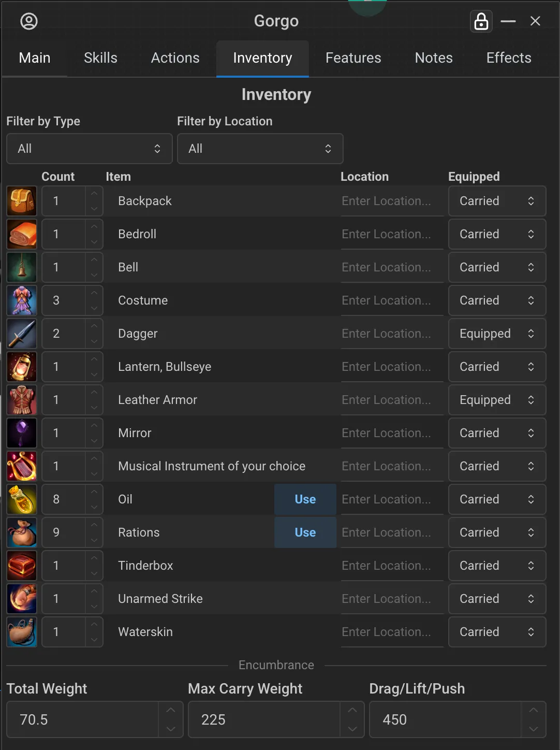
Task: Click the Musical Instrument lyre icon
Action: [x=22, y=466]
